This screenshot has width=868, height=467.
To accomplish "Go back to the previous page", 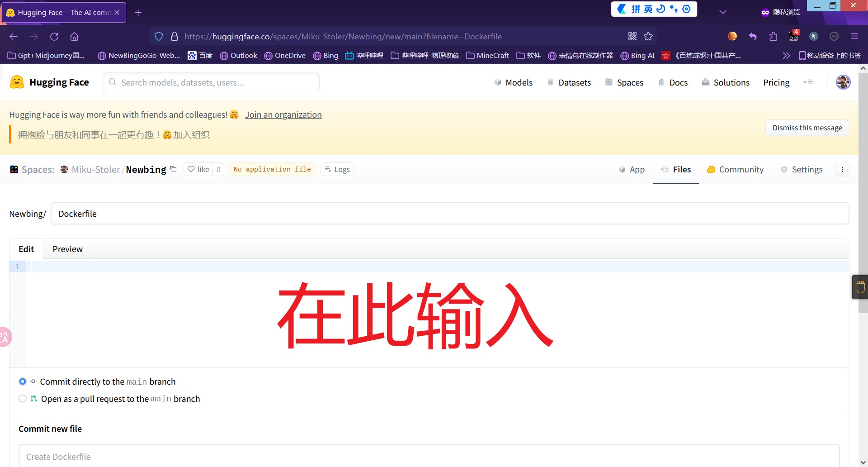I will pyautogui.click(x=14, y=37).
